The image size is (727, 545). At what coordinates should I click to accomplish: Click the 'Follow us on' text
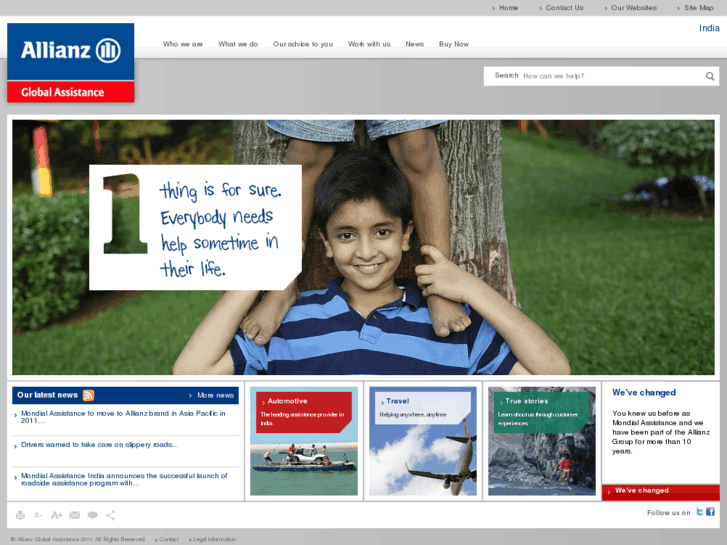point(669,513)
